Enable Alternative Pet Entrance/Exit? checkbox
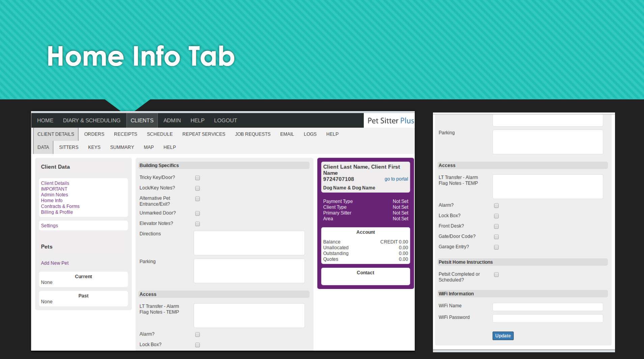 198,199
